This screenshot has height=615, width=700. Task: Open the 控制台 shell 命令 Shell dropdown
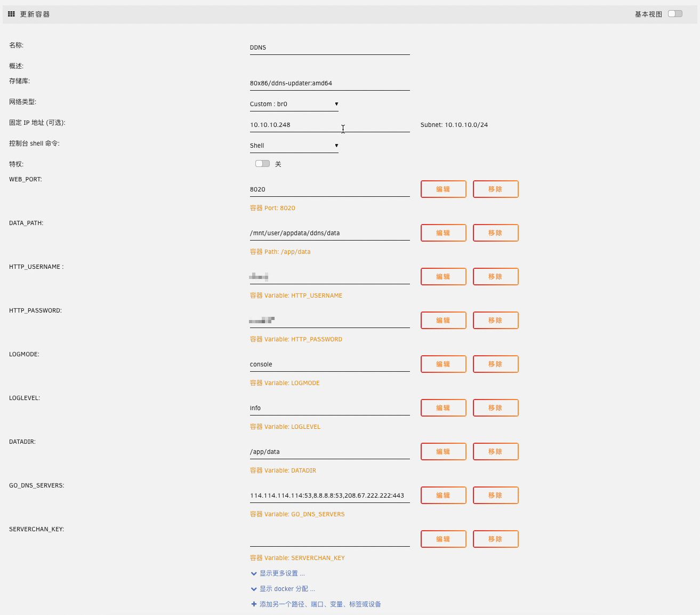point(294,146)
